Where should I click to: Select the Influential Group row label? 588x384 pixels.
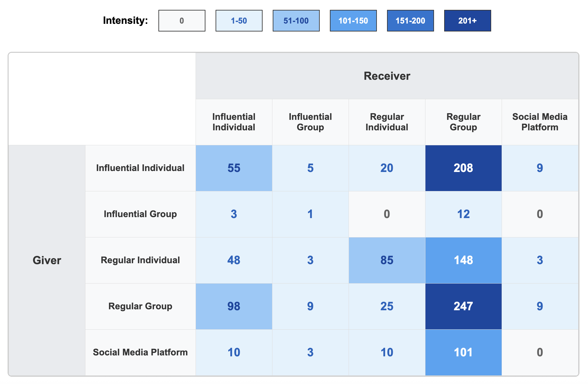point(140,214)
